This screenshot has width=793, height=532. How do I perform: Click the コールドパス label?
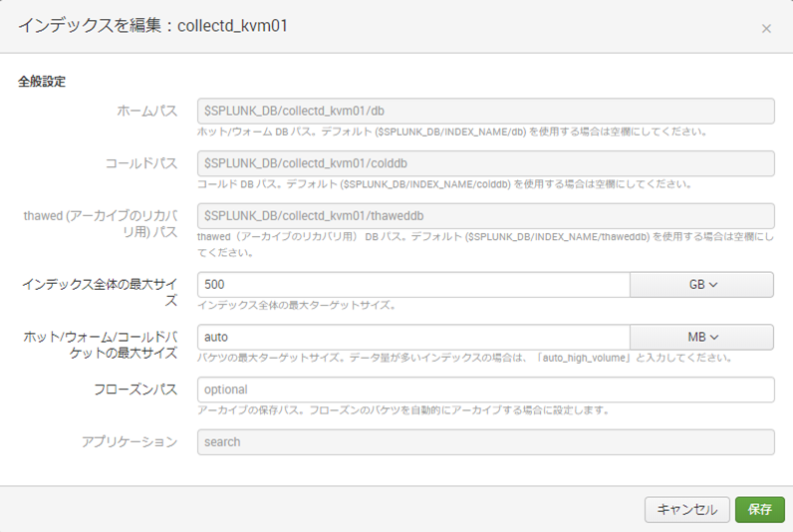click(x=141, y=163)
